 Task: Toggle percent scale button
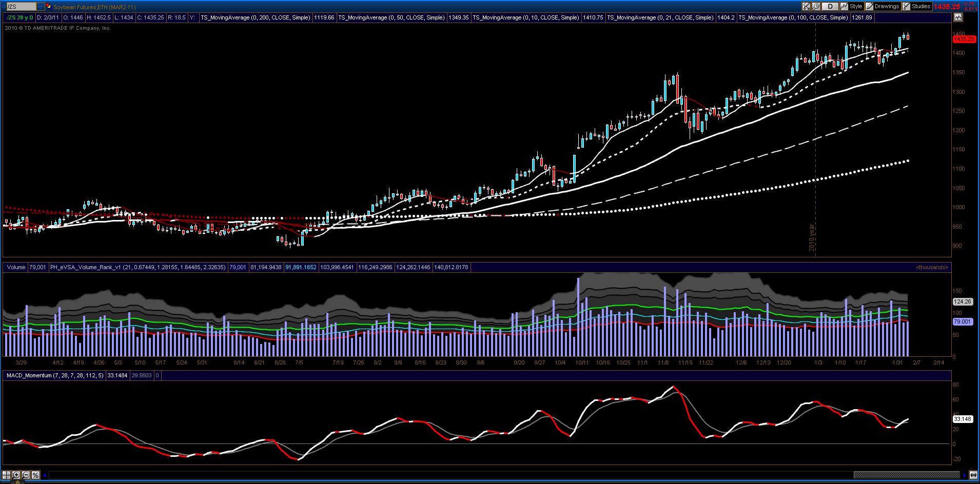[36, 475]
